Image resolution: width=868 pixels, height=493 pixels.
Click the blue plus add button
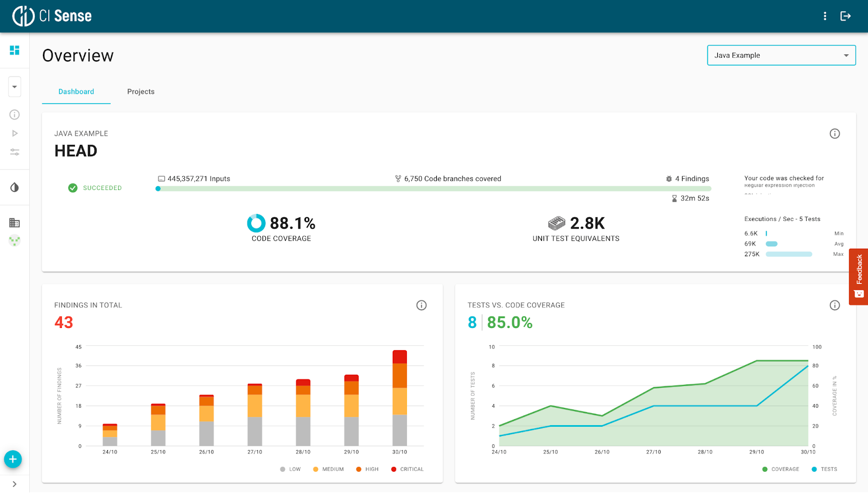(13, 459)
